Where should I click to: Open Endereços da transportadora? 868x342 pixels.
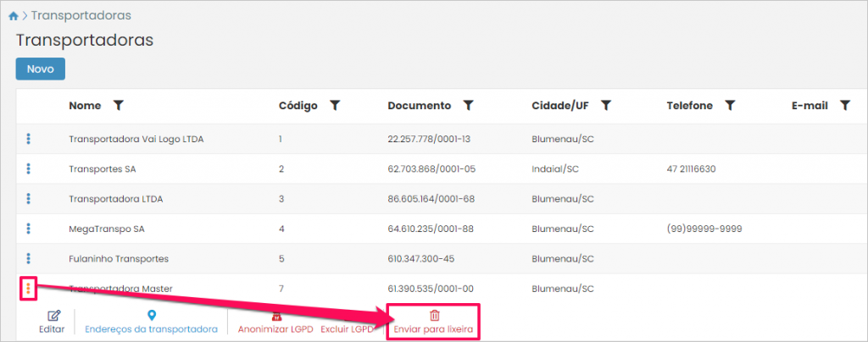151,322
